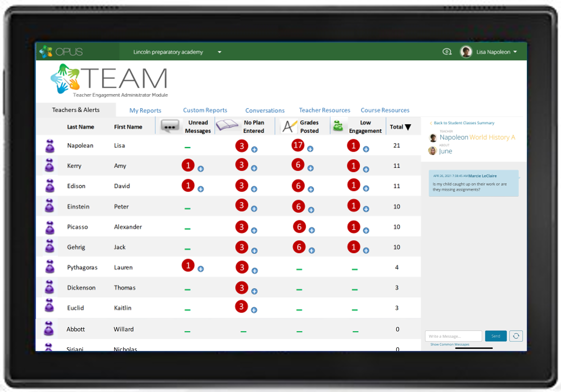
Task: Sort by Total column arrow
Action: coord(408,127)
